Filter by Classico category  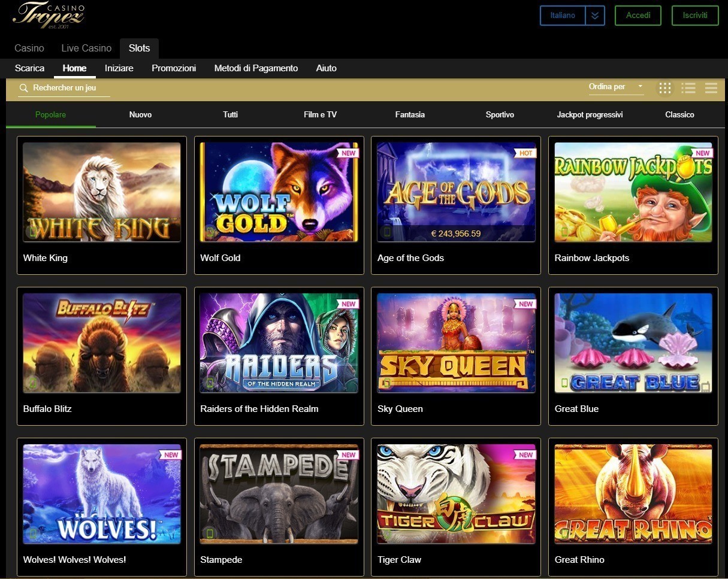[x=680, y=114]
